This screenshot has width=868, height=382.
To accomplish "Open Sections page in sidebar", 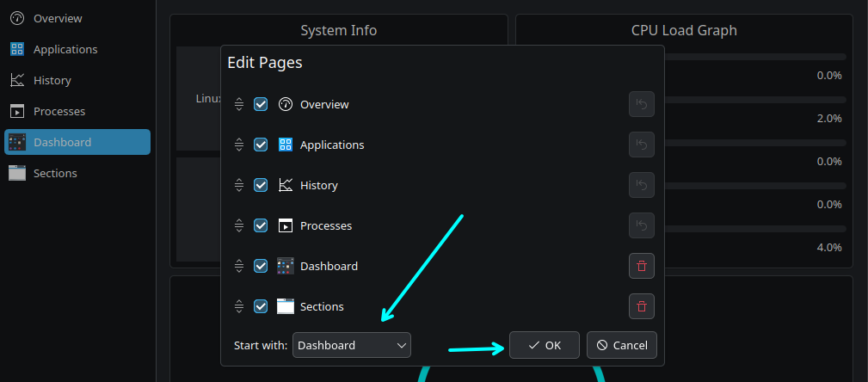I will pyautogui.click(x=77, y=173).
